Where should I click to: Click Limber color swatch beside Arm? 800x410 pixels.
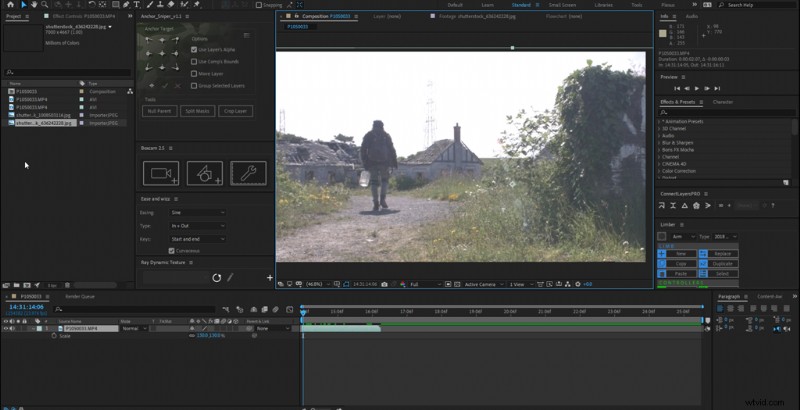pos(662,237)
